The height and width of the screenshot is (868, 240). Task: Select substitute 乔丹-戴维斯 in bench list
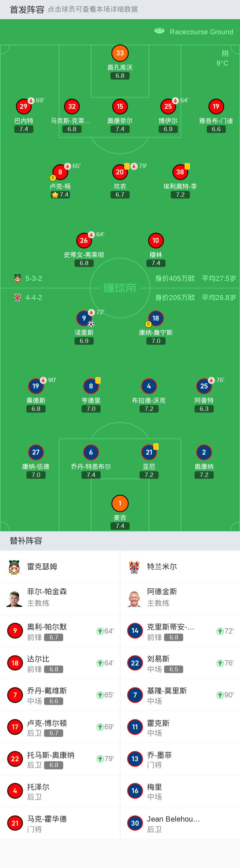(x=60, y=695)
